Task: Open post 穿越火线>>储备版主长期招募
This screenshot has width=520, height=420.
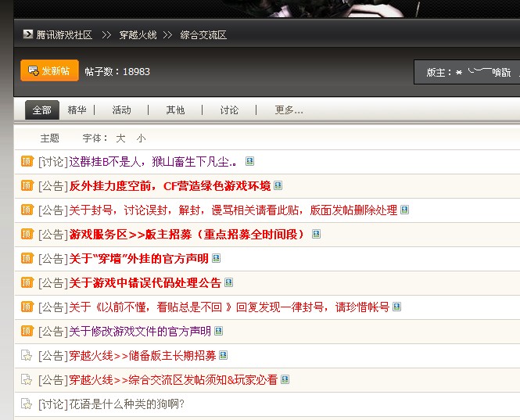Action: click(142, 356)
